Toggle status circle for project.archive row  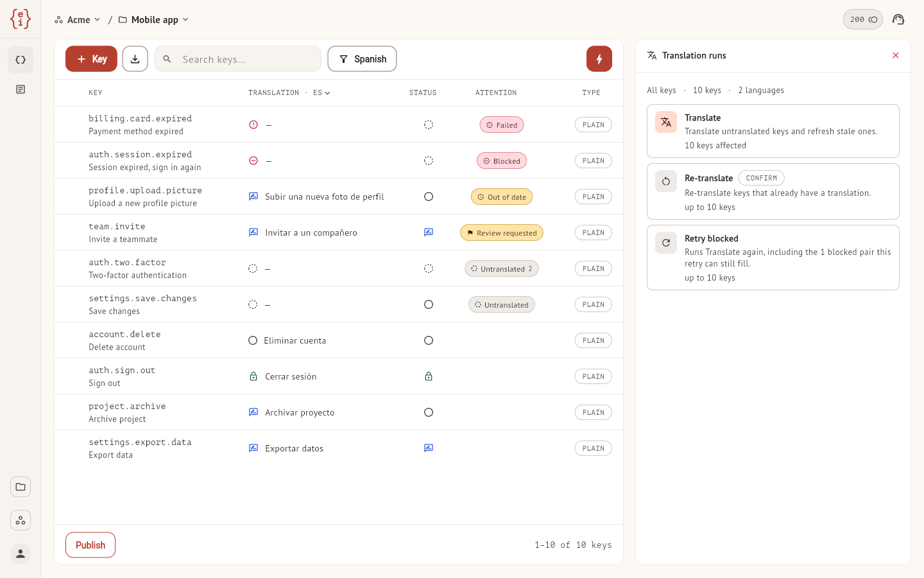[x=429, y=412]
